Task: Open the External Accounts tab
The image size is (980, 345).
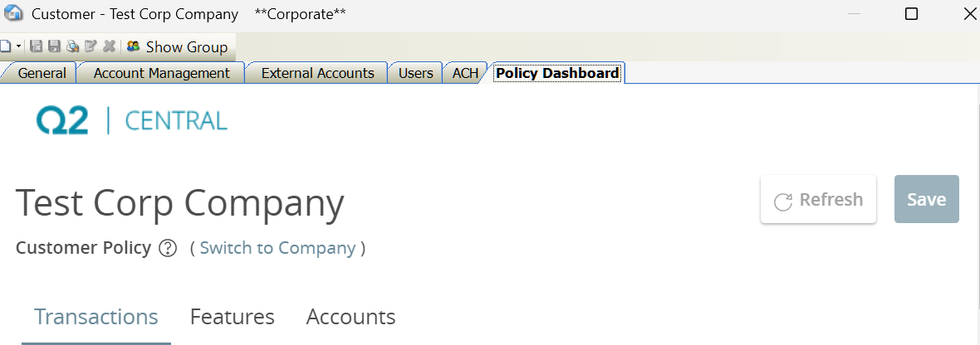Action: (317, 73)
